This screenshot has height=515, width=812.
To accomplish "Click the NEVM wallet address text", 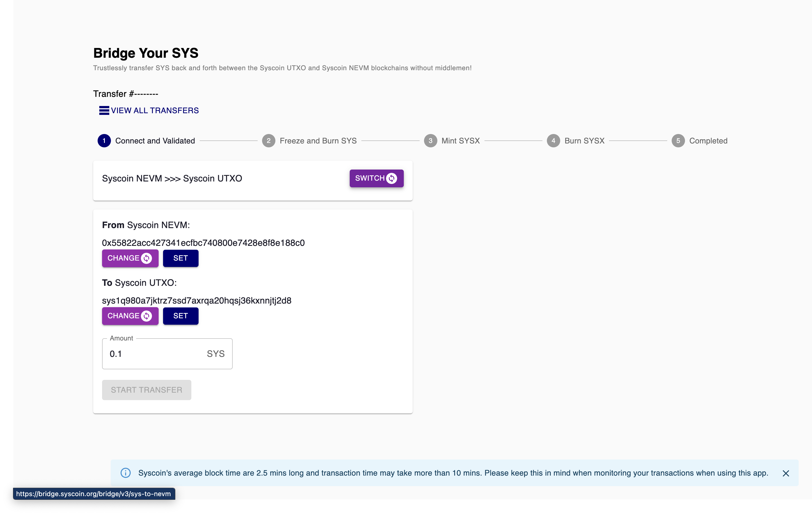I will pyautogui.click(x=203, y=243).
